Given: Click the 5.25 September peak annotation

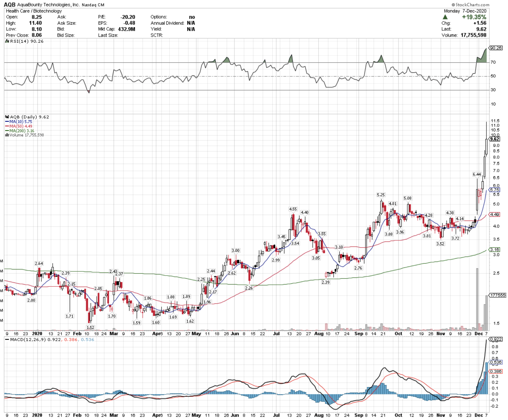Looking at the screenshot, I should pos(381,195).
